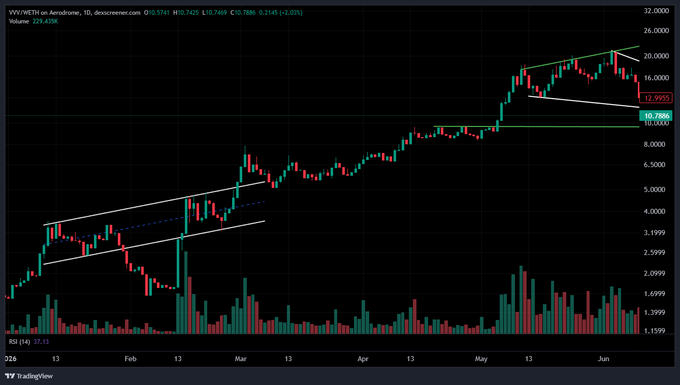Screen dimensions: 680x385
Task: Click the high price value 10.7425
Action: coord(188,13)
